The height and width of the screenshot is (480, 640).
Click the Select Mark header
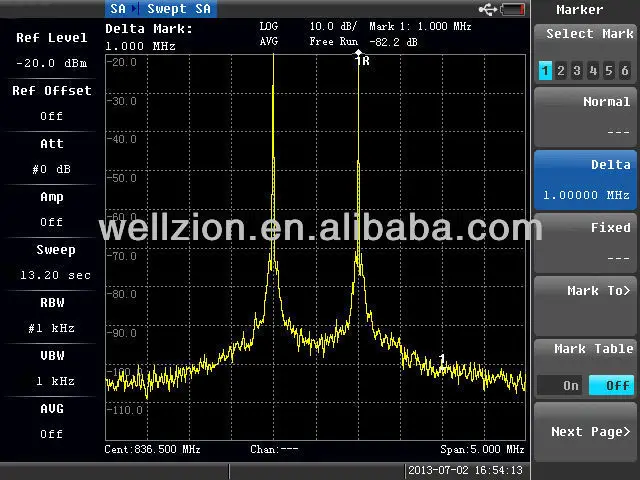590,33
